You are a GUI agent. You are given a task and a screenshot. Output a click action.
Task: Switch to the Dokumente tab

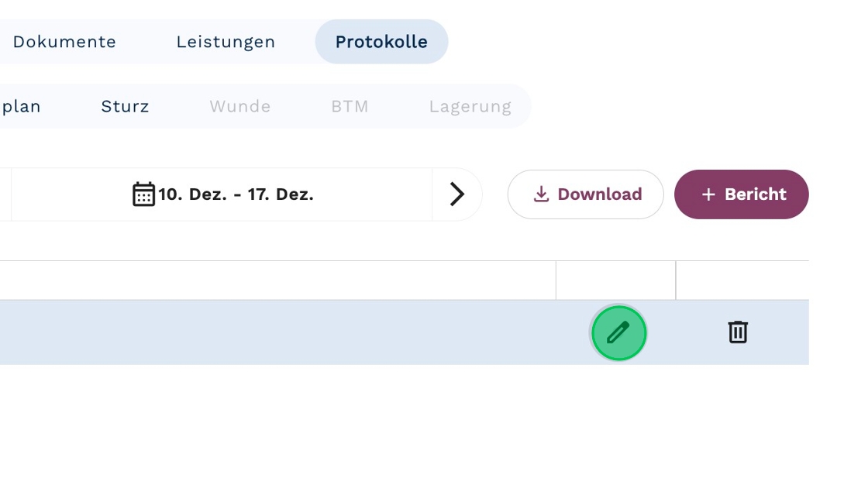point(64,42)
